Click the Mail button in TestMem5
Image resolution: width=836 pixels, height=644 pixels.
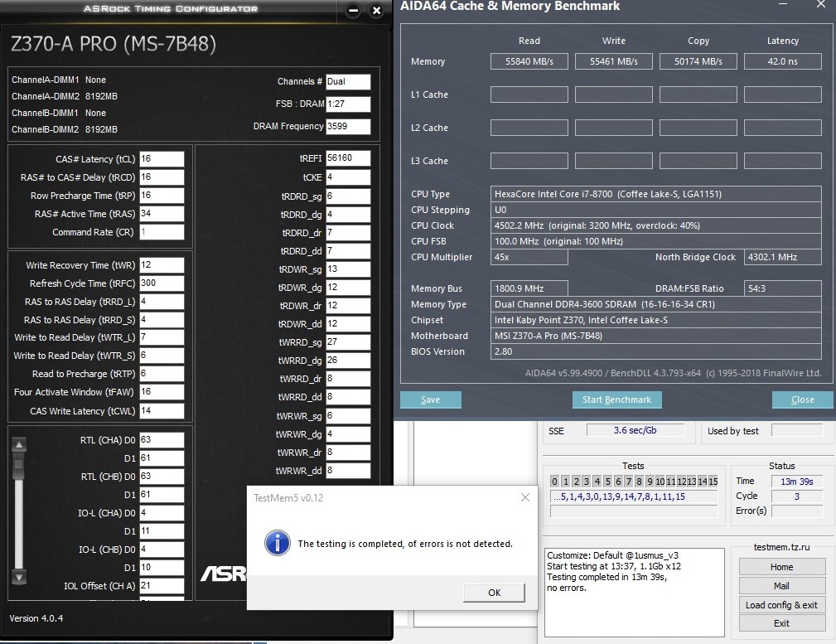[x=781, y=586]
